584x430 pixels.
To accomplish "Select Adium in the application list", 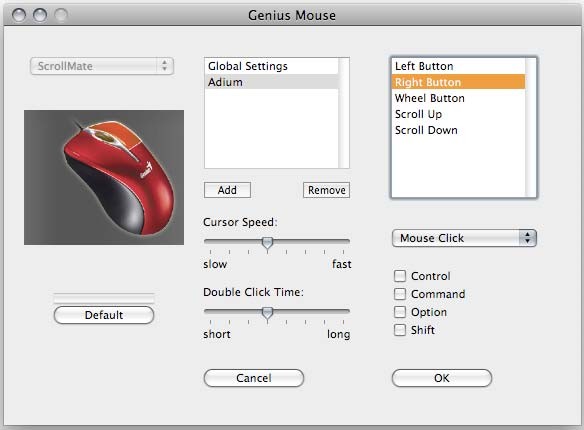I will tap(272, 82).
